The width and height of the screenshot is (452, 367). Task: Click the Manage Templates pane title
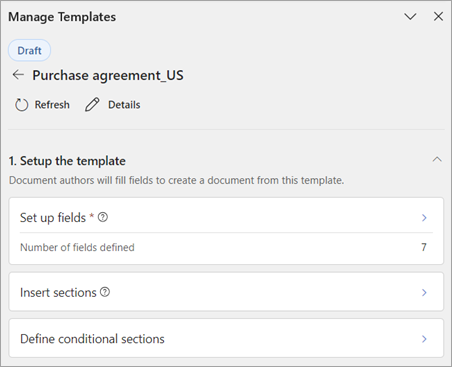coord(62,17)
